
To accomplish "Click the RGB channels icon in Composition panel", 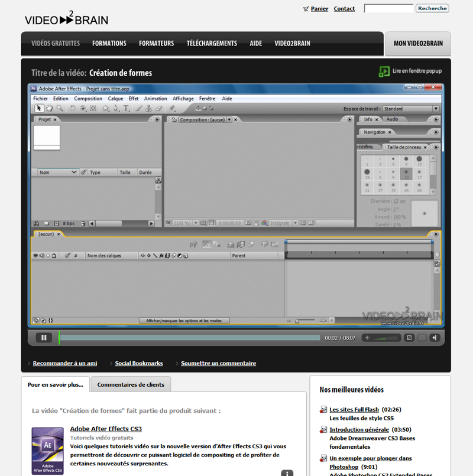I will 264,223.
